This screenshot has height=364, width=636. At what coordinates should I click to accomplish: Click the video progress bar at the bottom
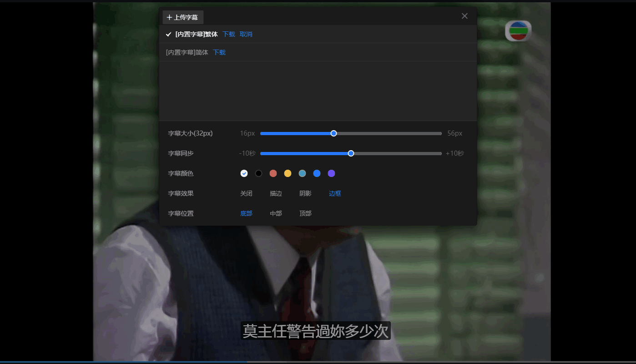click(x=318, y=360)
